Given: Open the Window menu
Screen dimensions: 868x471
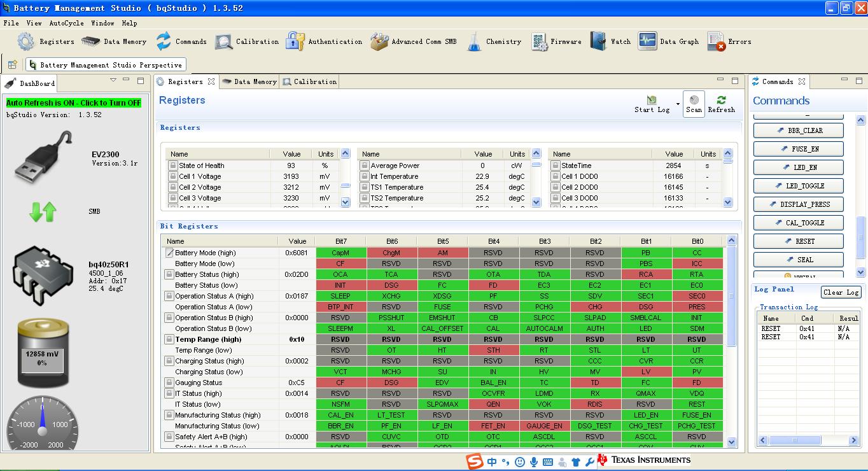Looking at the screenshot, I should click(102, 23).
